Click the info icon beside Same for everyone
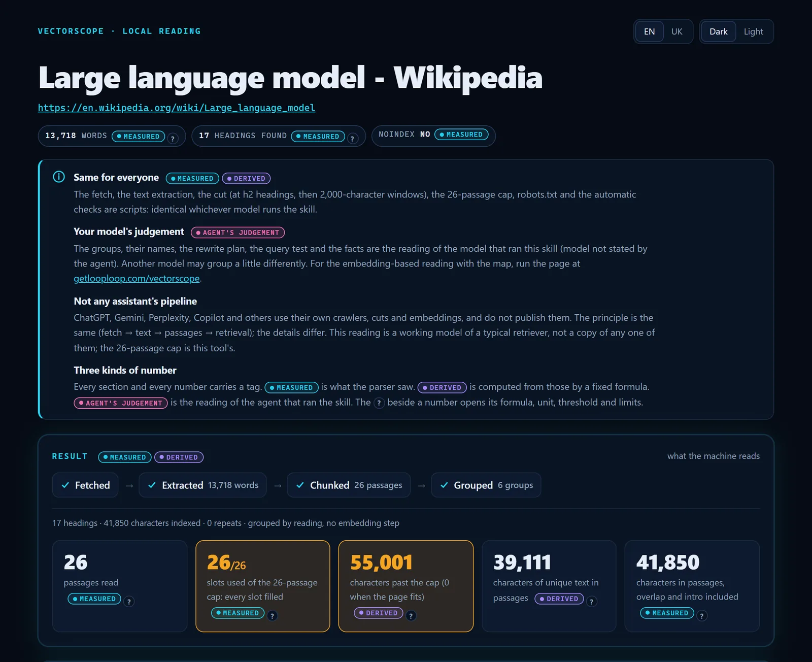The height and width of the screenshot is (662, 812). (x=59, y=177)
